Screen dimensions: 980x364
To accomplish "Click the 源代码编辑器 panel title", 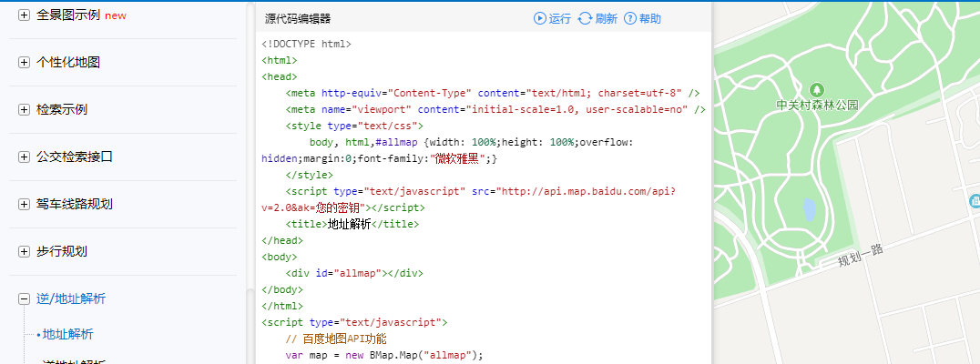I will 298,19.
